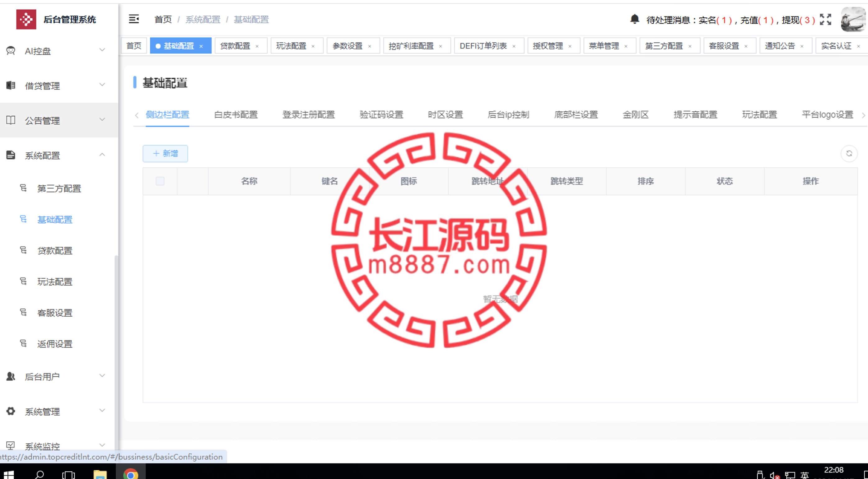Switch to the 验证码设置 tab
Image resolution: width=868 pixels, height=479 pixels.
381,114
